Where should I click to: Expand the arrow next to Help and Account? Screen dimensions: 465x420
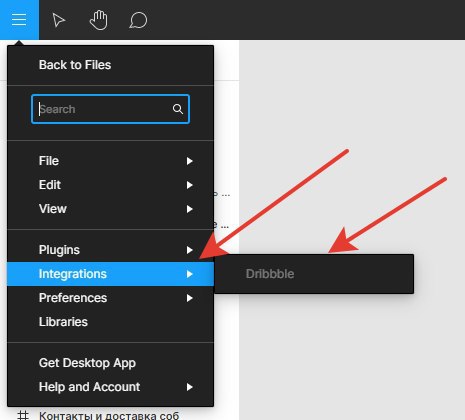point(189,387)
